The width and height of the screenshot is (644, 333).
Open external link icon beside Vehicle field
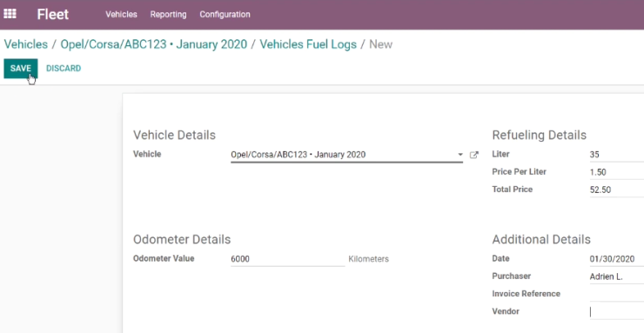pyautogui.click(x=474, y=155)
